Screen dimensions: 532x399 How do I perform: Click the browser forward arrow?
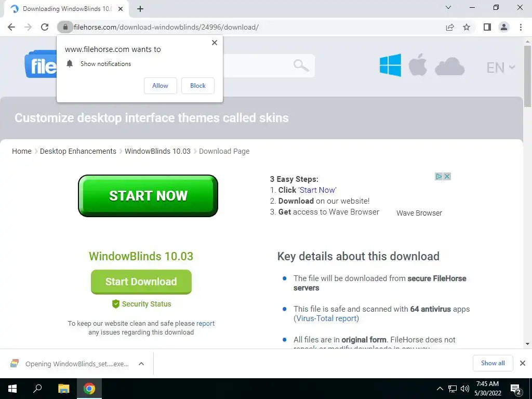(28, 27)
